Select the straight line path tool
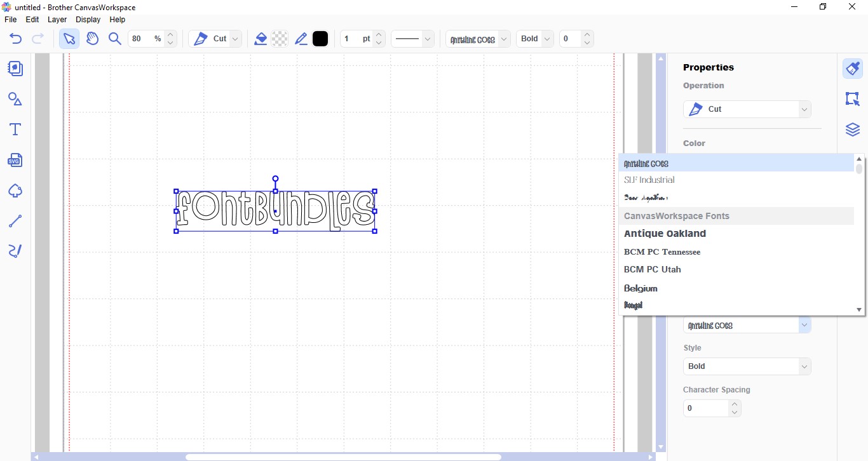This screenshot has height=461, width=868. pos(15,221)
